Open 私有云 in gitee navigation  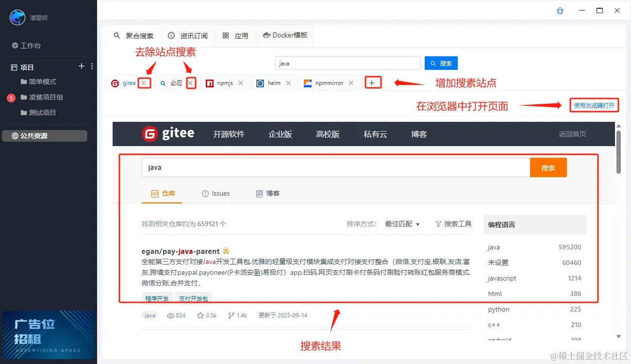coord(376,134)
